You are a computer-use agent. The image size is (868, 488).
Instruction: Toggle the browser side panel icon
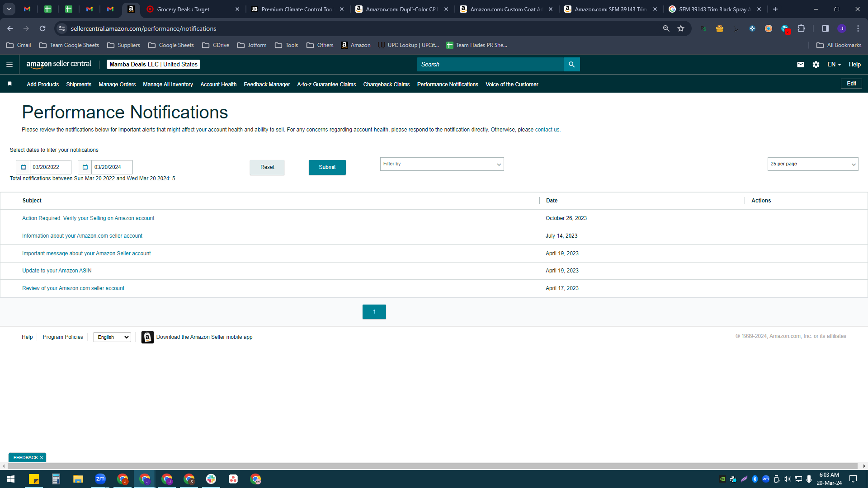826,28
